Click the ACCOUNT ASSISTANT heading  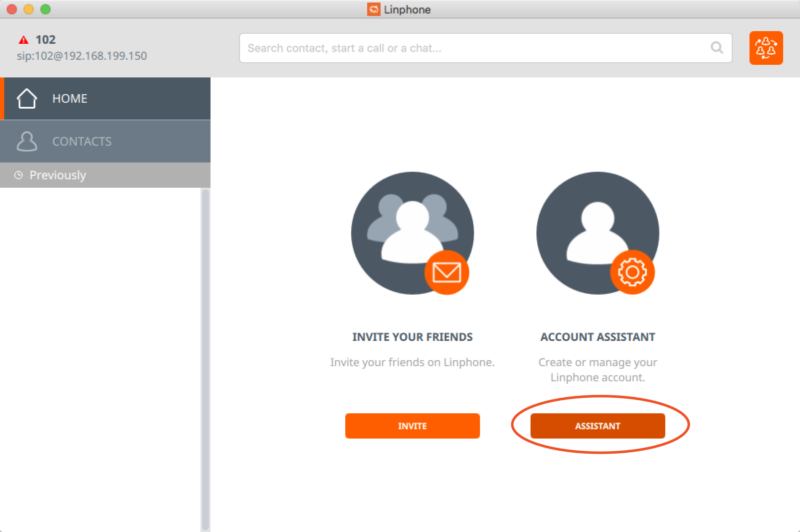click(x=598, y=337)
